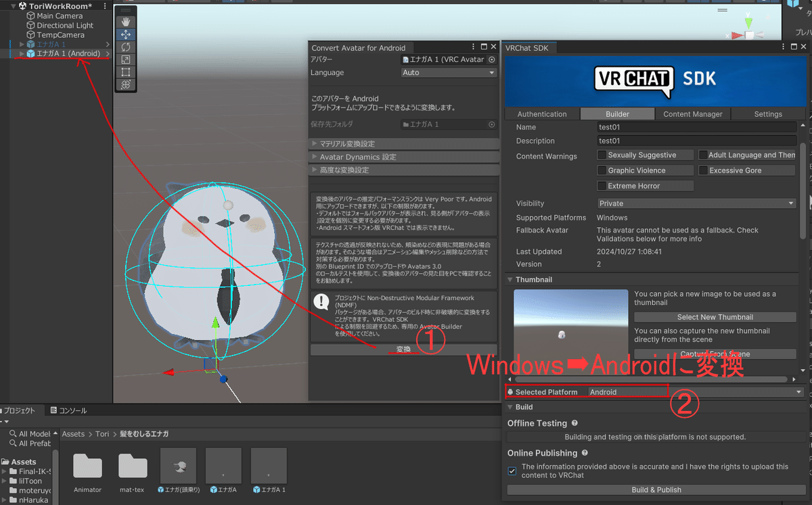
Task: Open Animator folder
Action: click(x=88, y=471)
